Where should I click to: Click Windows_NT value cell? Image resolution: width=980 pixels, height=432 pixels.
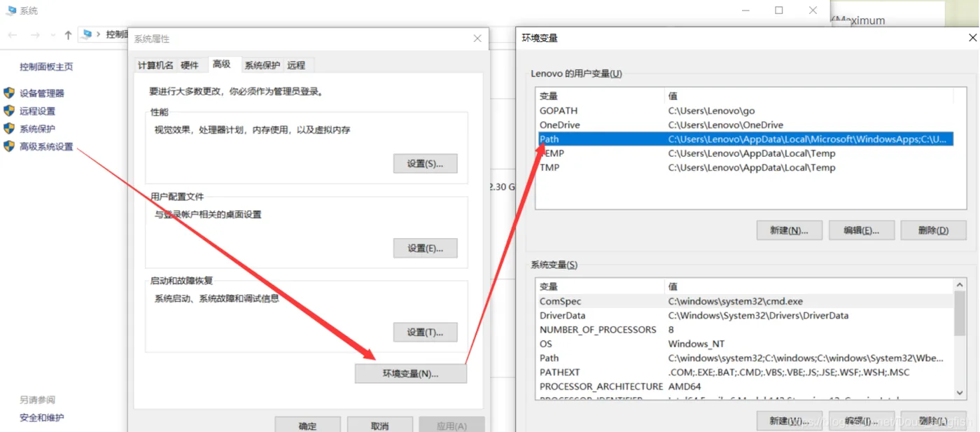click(x=696, y=344)
